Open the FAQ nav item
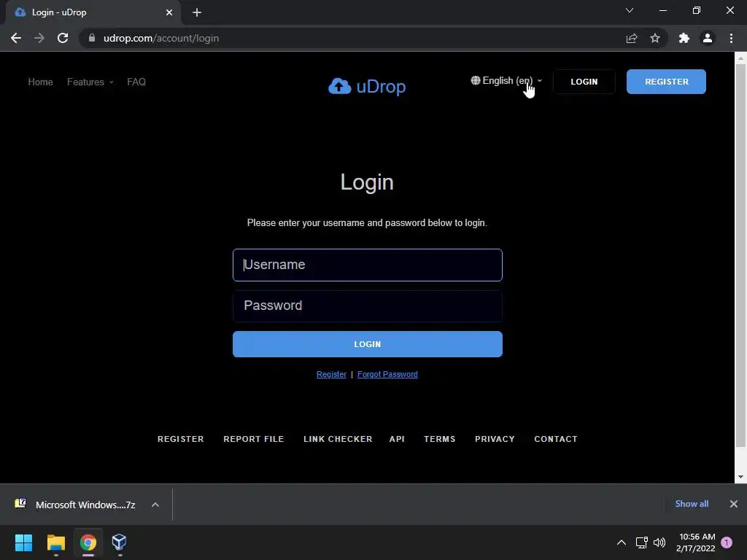747x560 pixels. click(x=136, y=82)
